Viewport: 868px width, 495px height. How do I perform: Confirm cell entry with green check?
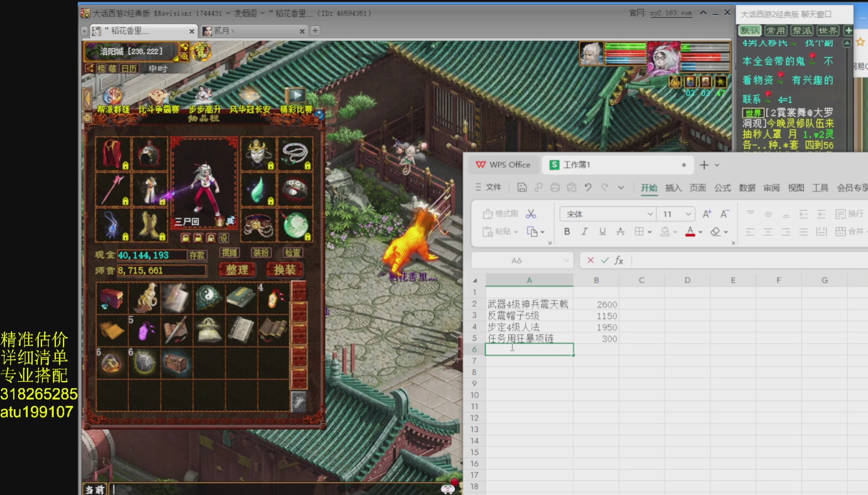coord(604,260)
